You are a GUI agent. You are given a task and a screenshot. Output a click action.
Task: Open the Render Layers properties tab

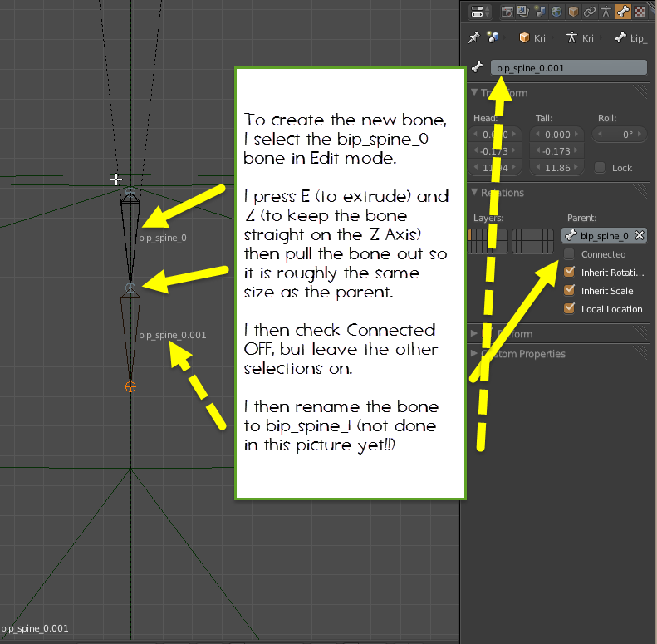tap(523, 12)
